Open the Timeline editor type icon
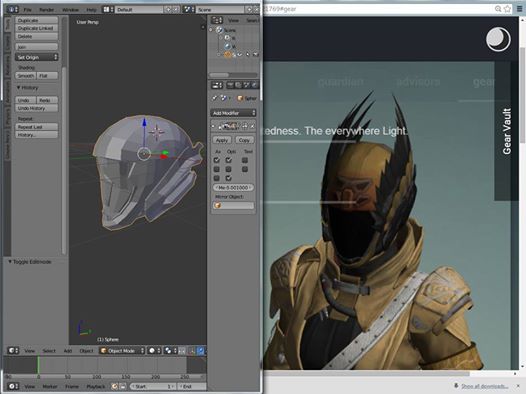The image size is (526, 394). click(x=13, y=386)
